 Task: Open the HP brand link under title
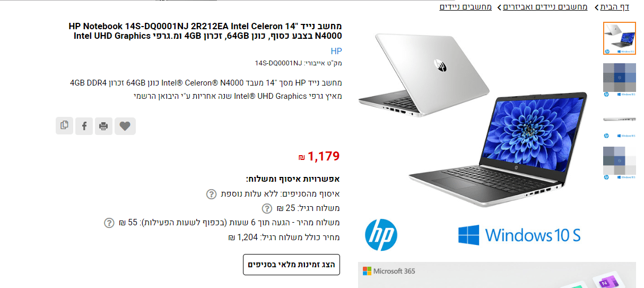point(336,52)
